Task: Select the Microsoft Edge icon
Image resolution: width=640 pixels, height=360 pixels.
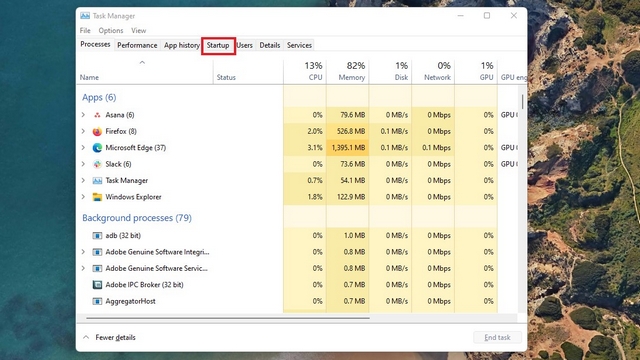Action: 97,148
